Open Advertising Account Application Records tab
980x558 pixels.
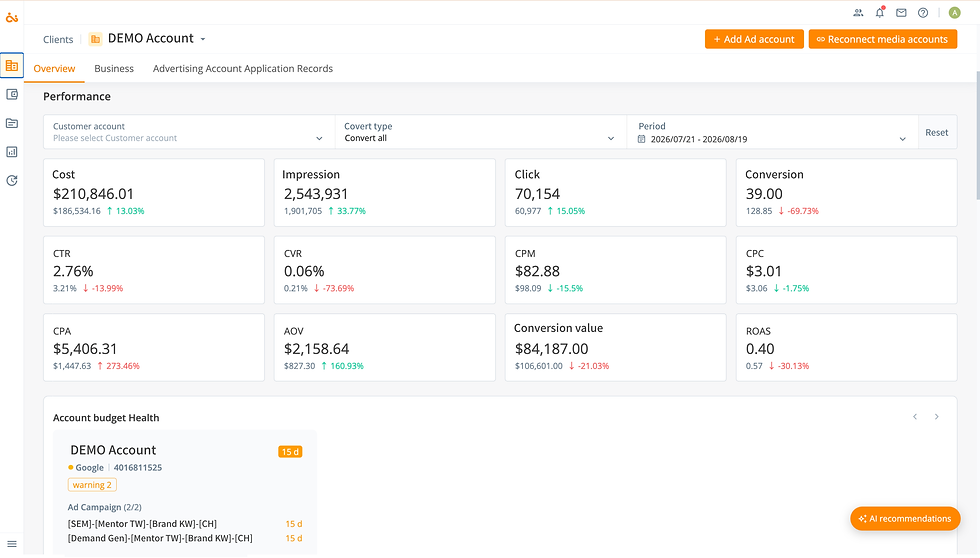(x=242, y=69)
